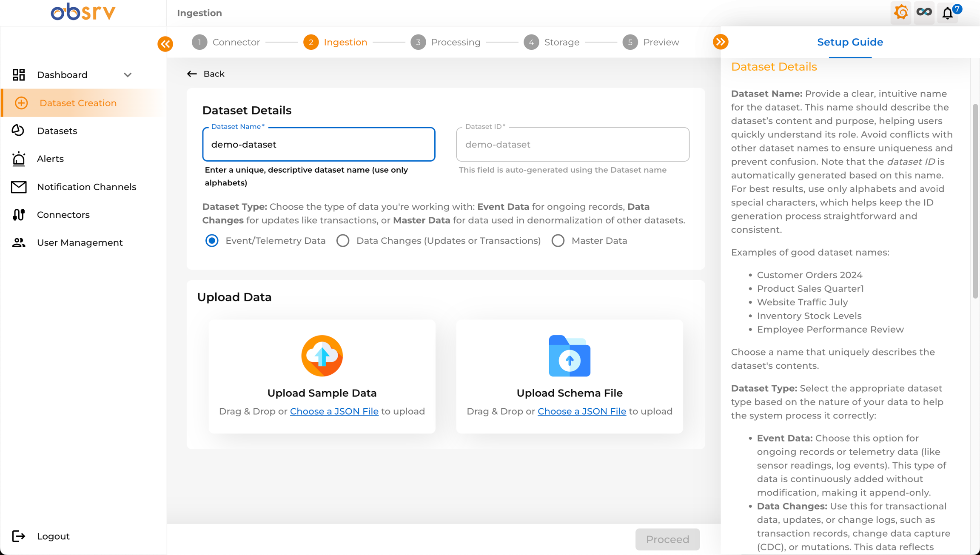The width and height of the screenshot is (980, 555).
Task: Collapse the sidebar with double-chevron button
Action: click(x=165, y=44)
